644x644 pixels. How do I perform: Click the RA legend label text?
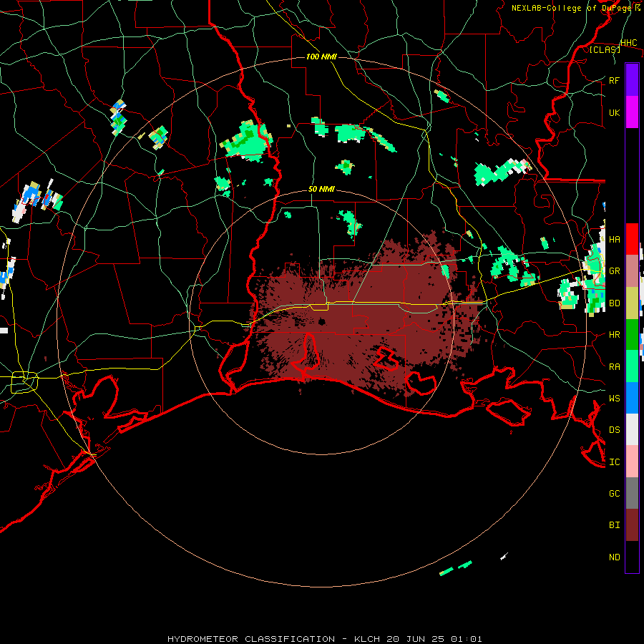614,366
